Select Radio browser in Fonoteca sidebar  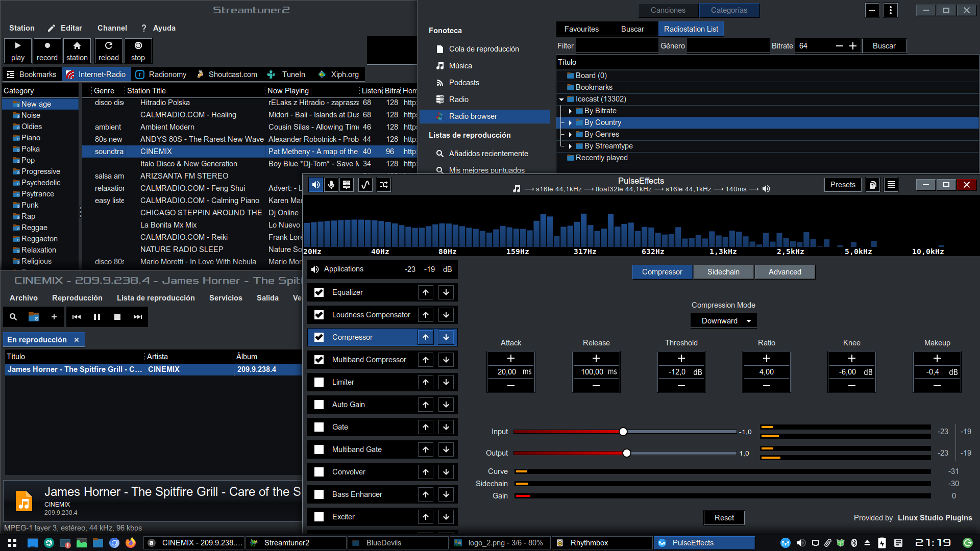[484, 116]
